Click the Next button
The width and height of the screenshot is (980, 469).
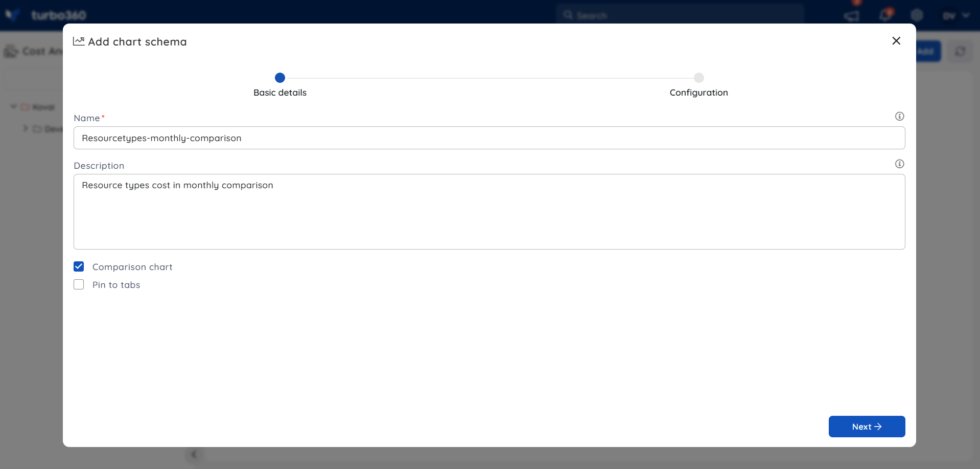tap(867, 427)
